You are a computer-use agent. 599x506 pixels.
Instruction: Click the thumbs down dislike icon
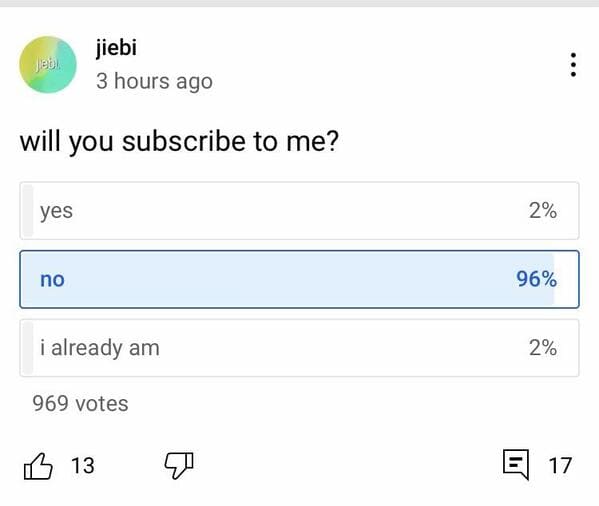(x=179, y=466)
